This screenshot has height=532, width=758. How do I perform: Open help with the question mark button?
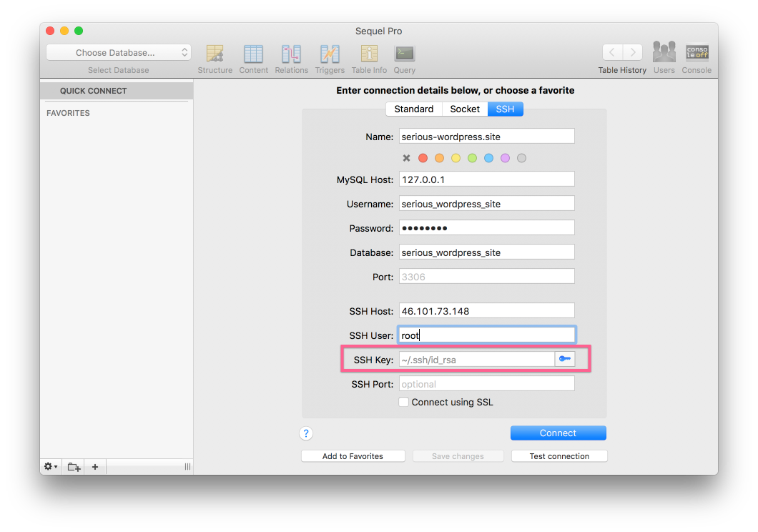point(306,433)
